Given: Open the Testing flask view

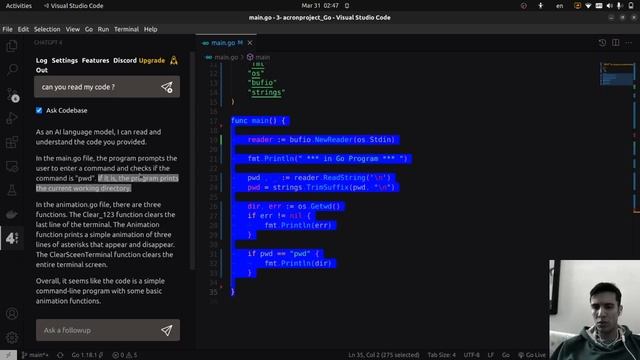Looking at the screenshot, I should click(x=12, y=190).
